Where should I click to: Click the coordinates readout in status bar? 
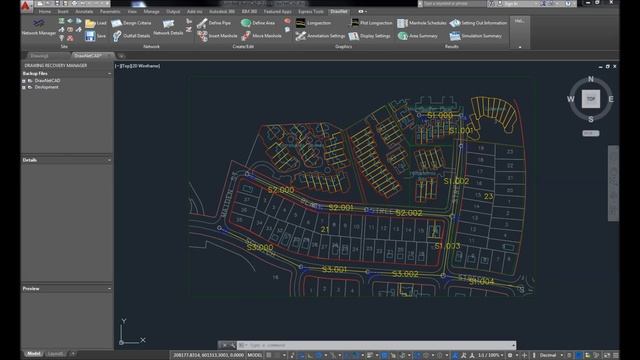(208, 356)
